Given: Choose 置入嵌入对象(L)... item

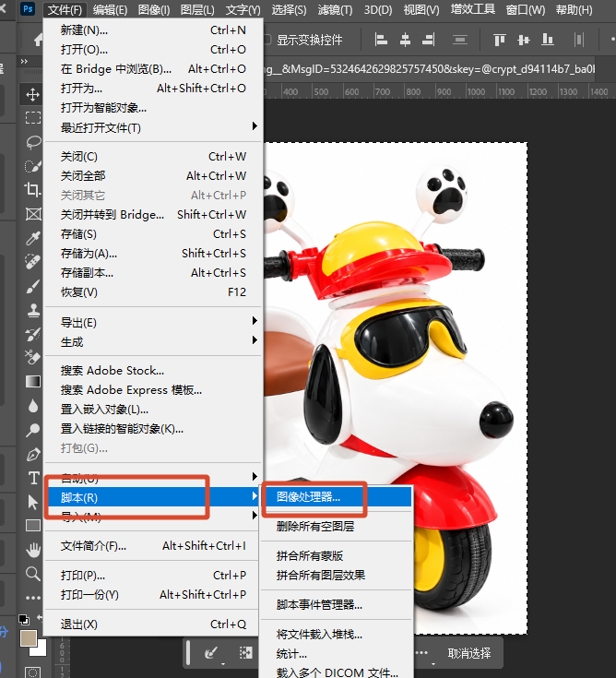Looking at the screenshot, I should coord(153,409).
